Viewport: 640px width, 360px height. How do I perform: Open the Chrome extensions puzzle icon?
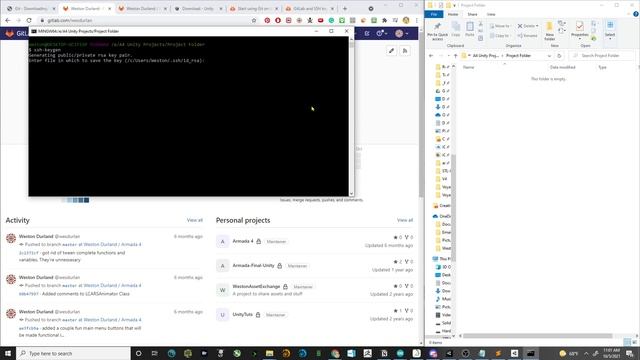click(x=384, y=20)
